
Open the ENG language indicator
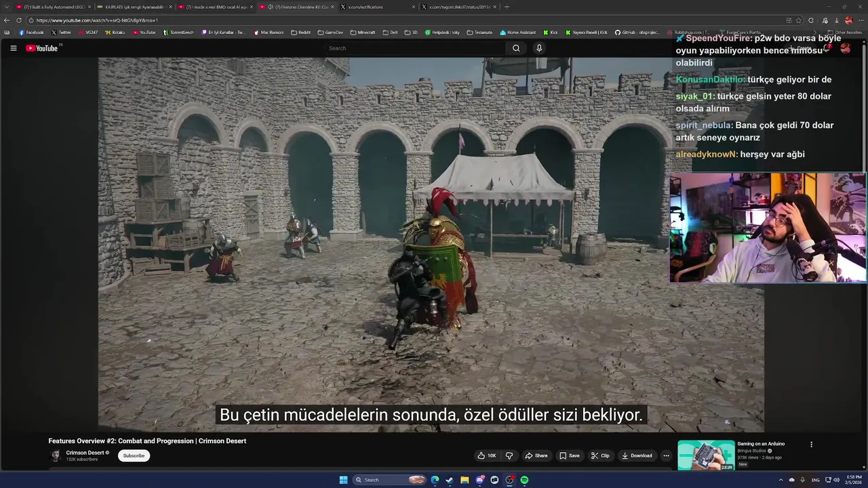pyautogui.click(x=815, y=480)
